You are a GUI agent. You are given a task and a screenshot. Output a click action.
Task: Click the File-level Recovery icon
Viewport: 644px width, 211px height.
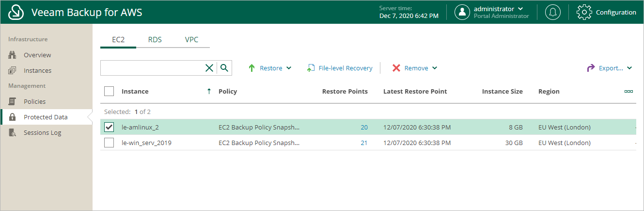pyautogui.click(x=311, y=68)
